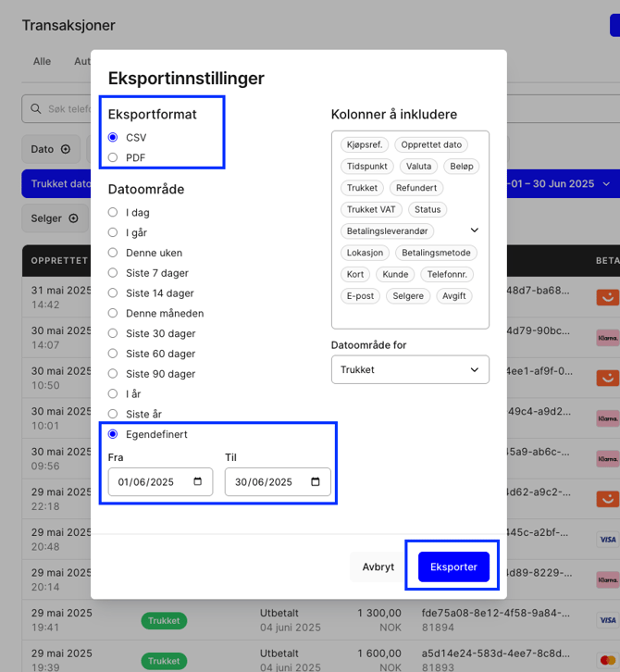The image size is (620, 672).
Task: Click the orange payment icon in 10:50 row
Action: (x=608, y=378)
